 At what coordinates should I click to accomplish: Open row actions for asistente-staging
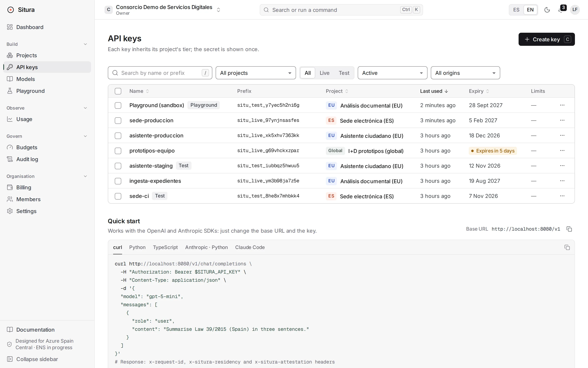(562, 166)
